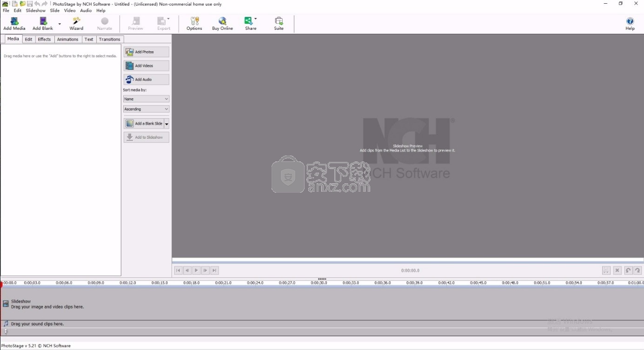Switch to the Media tab

click(x=13, y=39)
